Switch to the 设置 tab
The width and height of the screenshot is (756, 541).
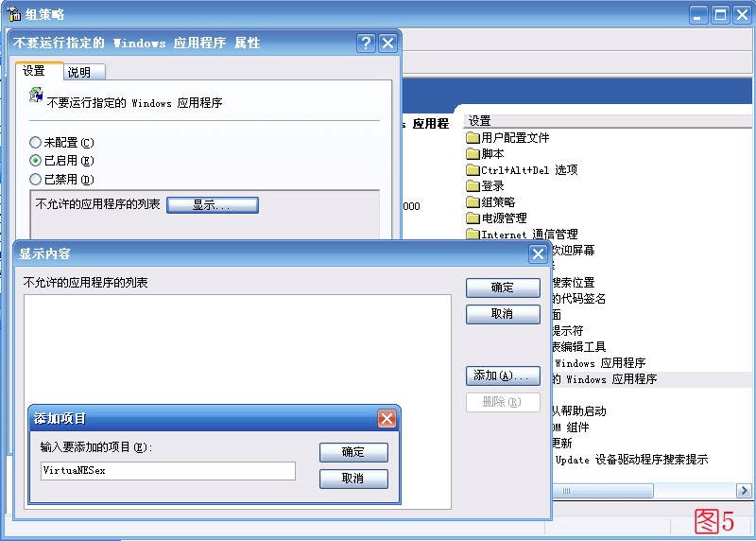pos(35,72)
